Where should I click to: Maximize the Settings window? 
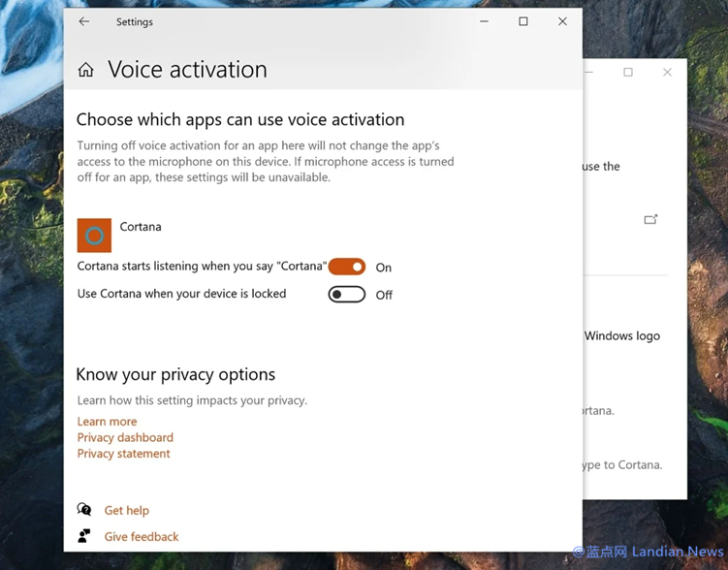point(523,21)
